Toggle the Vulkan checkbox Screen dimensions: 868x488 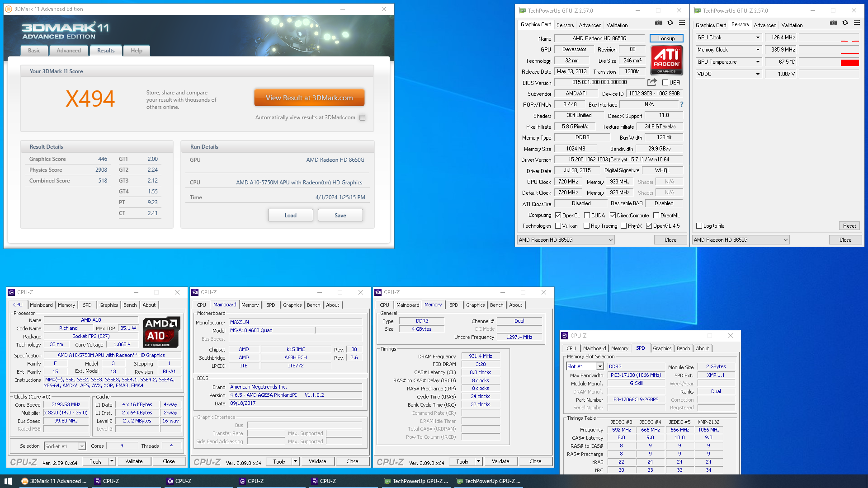tap(558, 226)
